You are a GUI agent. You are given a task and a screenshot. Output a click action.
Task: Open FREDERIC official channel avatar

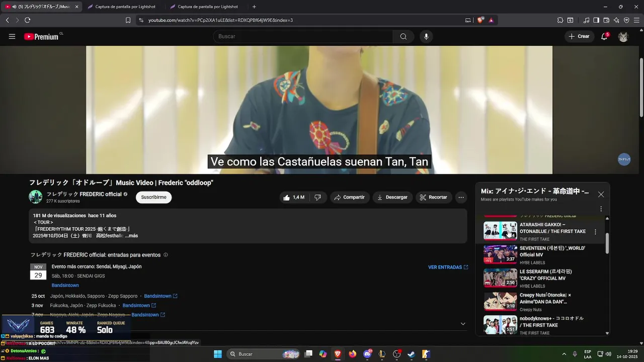(x=36, y=197)
